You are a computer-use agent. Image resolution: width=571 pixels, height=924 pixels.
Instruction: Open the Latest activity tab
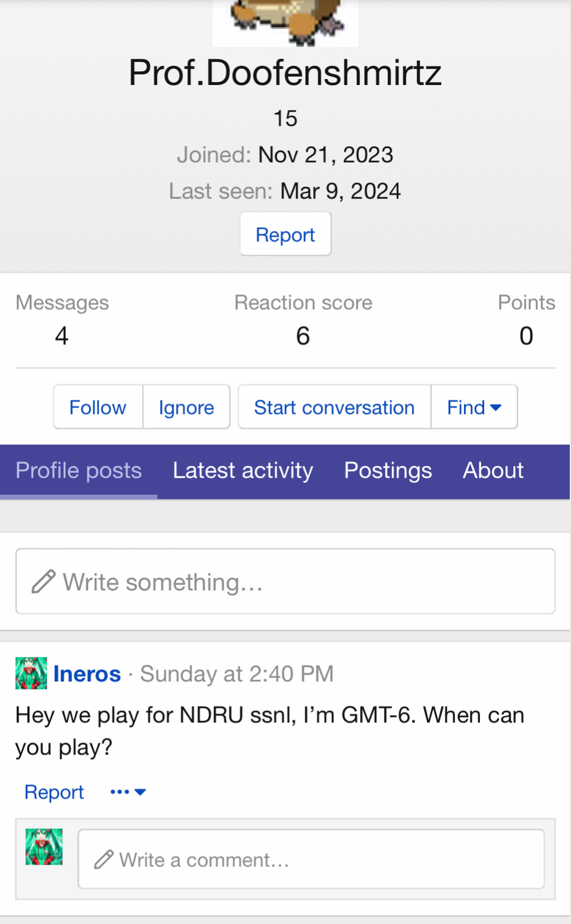pos(243,471)
